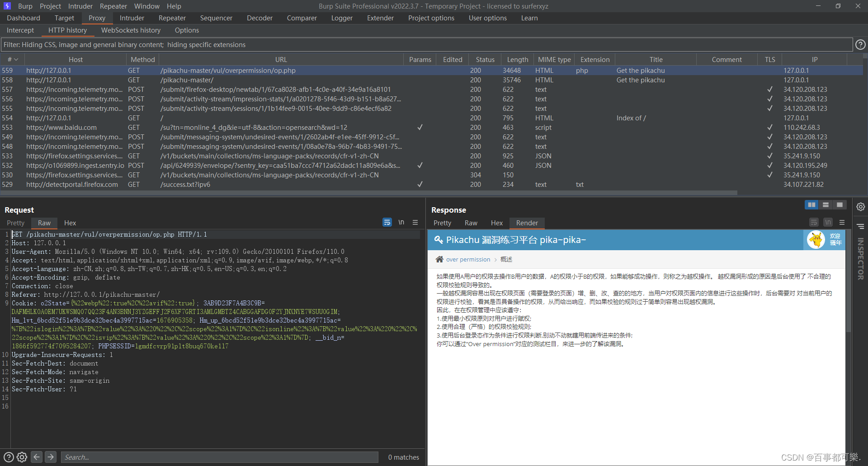868x466 pixels.
Task: Click the Pikachu avatar in rendered response
Action: click(816, 240)
